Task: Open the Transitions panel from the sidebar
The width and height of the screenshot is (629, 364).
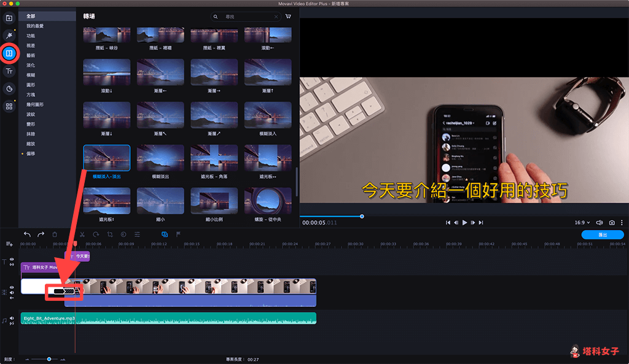Action: (9, 53)
